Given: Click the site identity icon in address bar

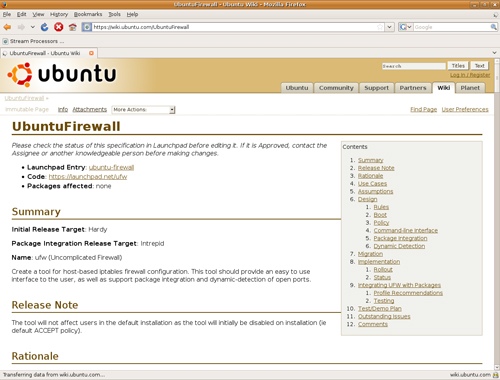Looking at the screenshot, I should (x=87, y=27).
